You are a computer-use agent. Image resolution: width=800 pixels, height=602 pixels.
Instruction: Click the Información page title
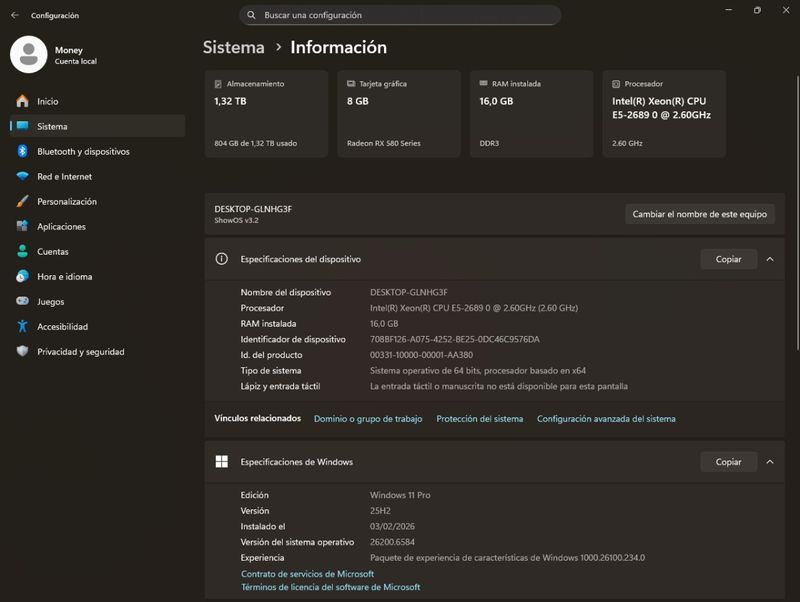coord(338,47)
